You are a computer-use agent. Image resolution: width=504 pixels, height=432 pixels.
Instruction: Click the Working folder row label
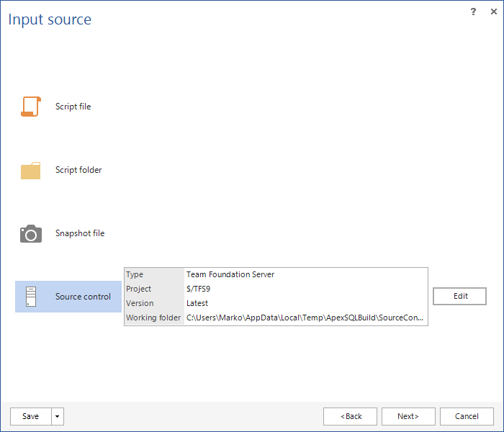[153, 318]
